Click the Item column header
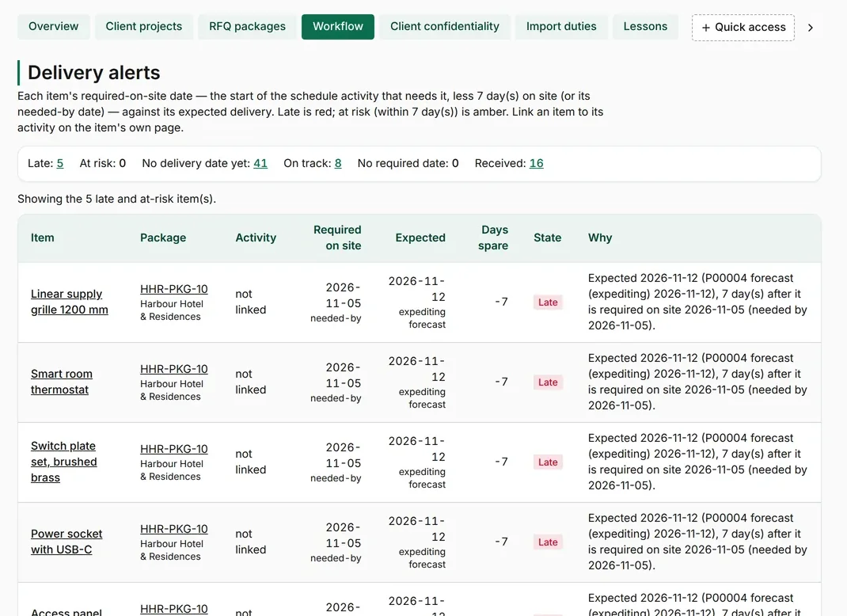Image resolution: width=847 pixels, height=616 pixels. 42,238
